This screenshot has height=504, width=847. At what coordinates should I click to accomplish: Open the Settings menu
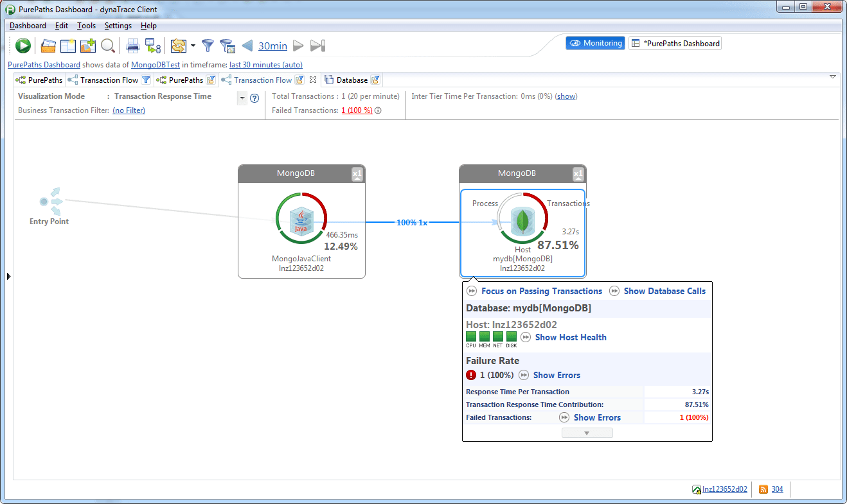tap(118, 26)
